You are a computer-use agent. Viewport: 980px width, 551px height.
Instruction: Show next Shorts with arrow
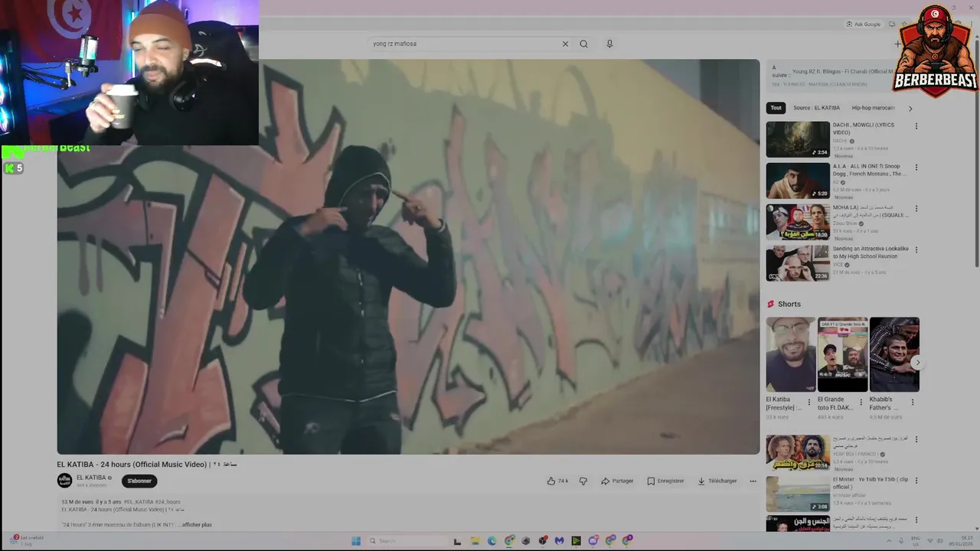click(917, 363)
